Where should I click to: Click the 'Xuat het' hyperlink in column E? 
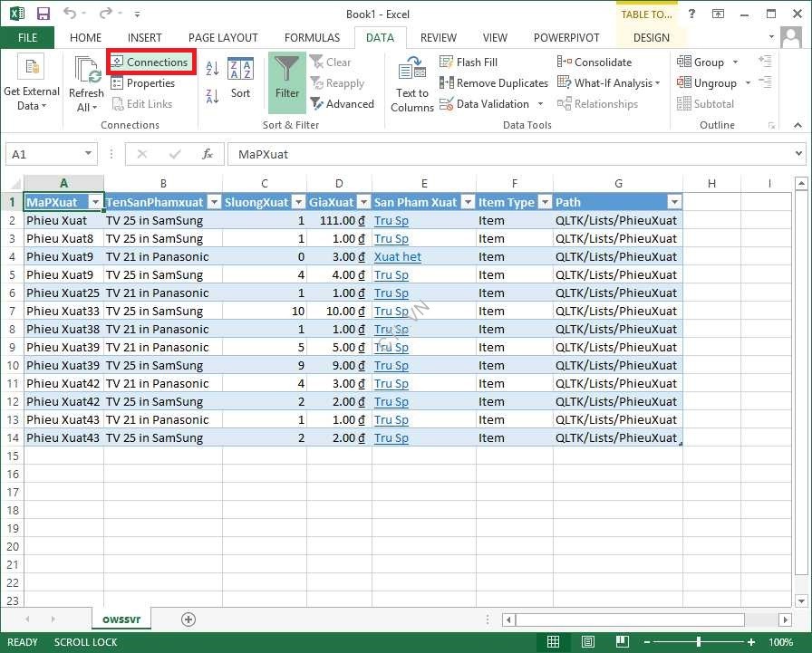tap(397, 257)
